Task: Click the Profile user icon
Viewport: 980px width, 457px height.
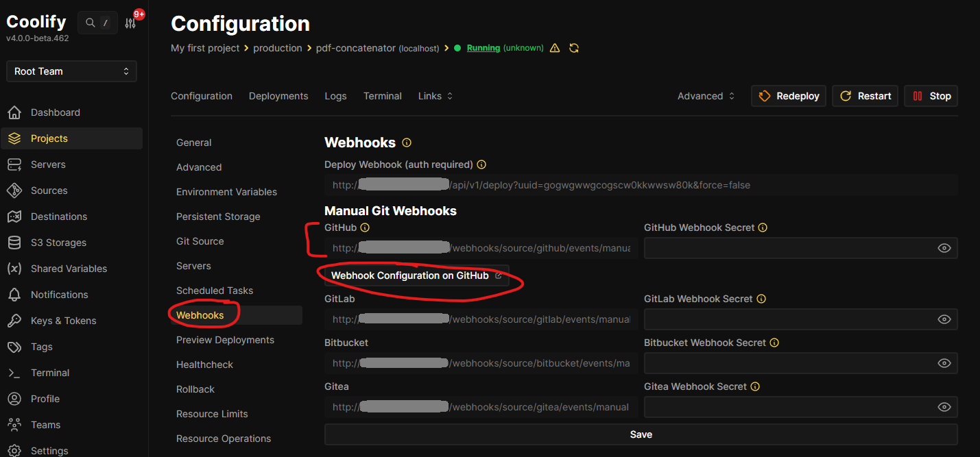Action: (x=14, y=399)
